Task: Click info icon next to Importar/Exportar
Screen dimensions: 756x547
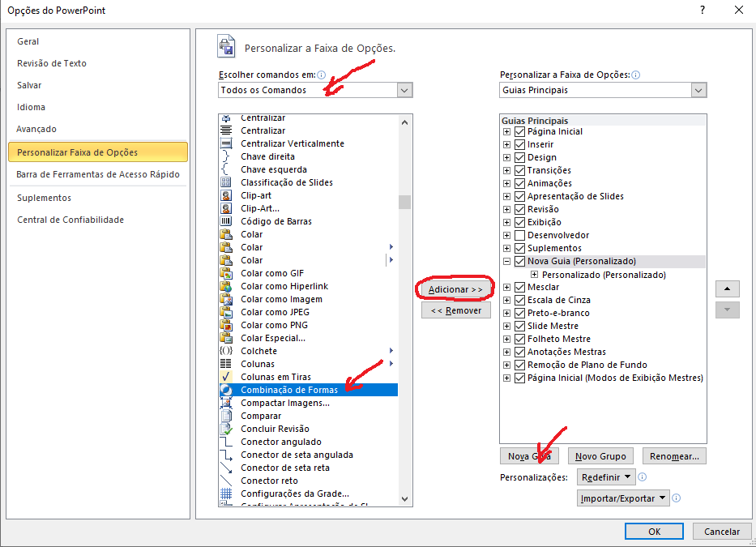Action: [x=677, y=498]
